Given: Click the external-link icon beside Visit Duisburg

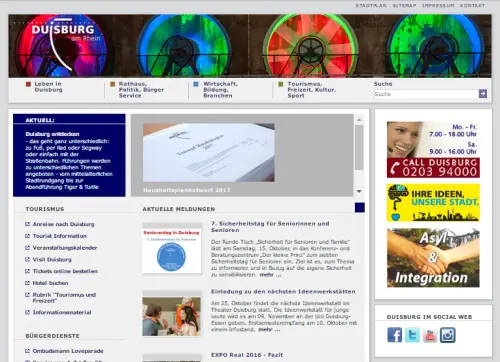Looking at the screenshot, I should point(27,259).
